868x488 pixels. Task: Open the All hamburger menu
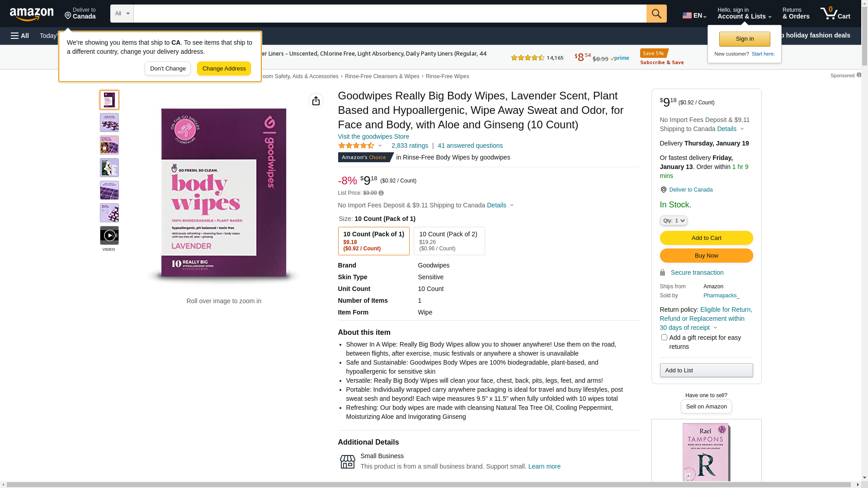coord(20,36)
